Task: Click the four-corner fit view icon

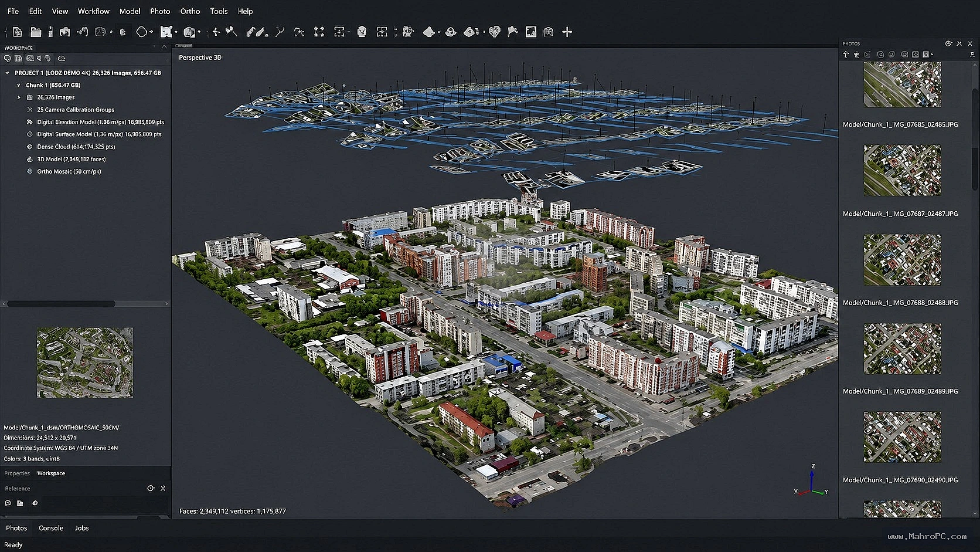Action: coord(318,32)
